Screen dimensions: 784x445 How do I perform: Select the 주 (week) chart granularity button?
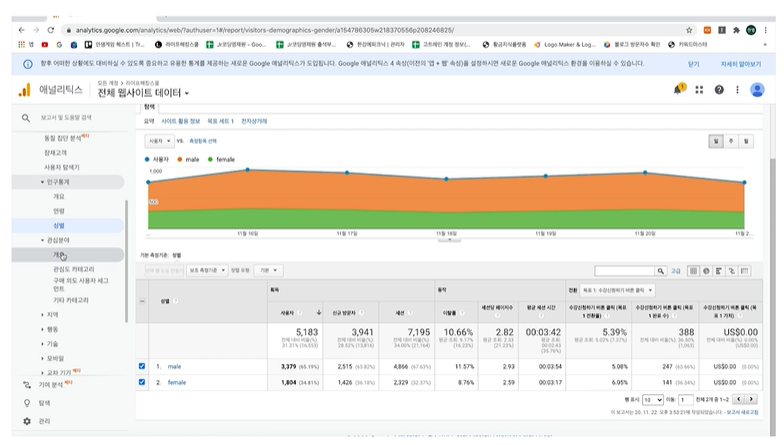click(731, 142)
